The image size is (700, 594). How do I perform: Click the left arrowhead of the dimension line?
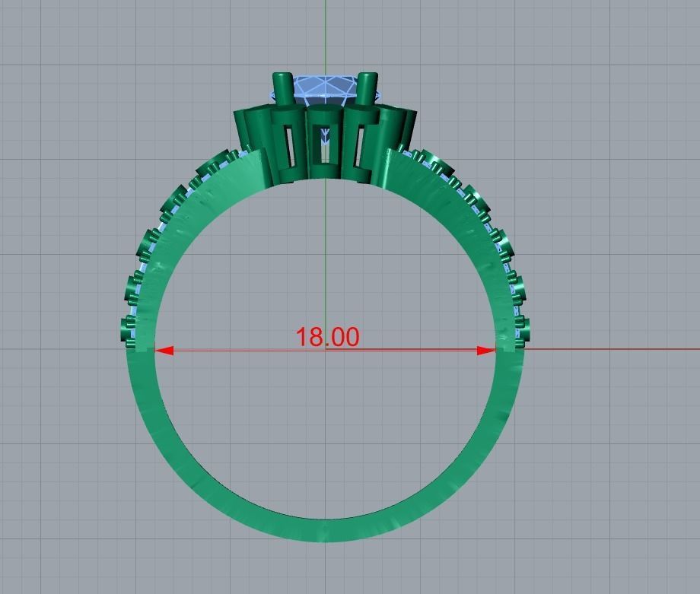point(164,351)
